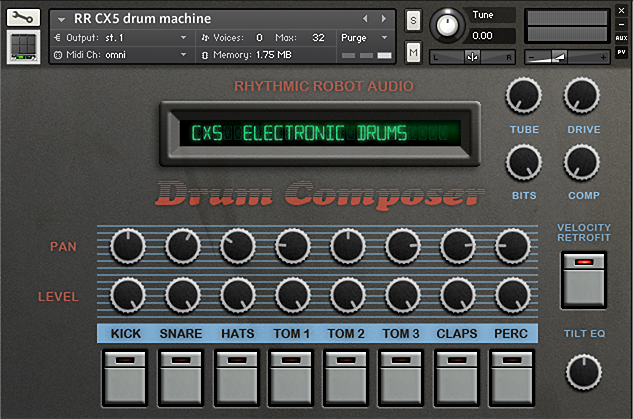Screen dimensions: 633x419
Task: Click the instrument drum pad thumbnail icon
Action: 23,47
